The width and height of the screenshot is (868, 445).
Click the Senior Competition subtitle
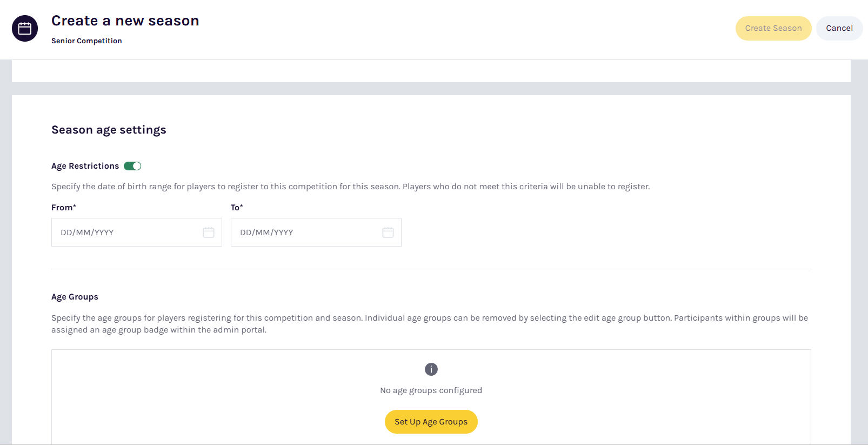coord(86,41)
